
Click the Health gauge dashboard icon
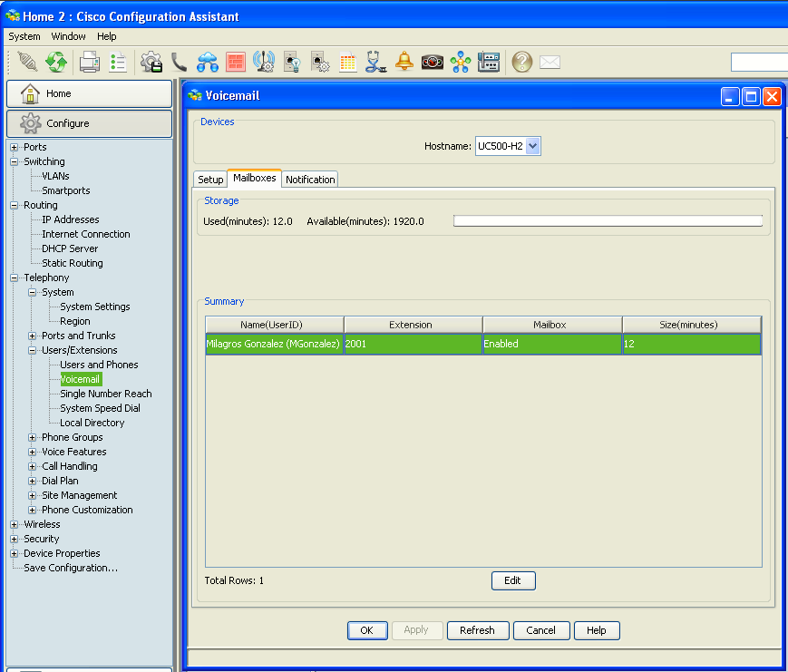click(x=433, y=62)
